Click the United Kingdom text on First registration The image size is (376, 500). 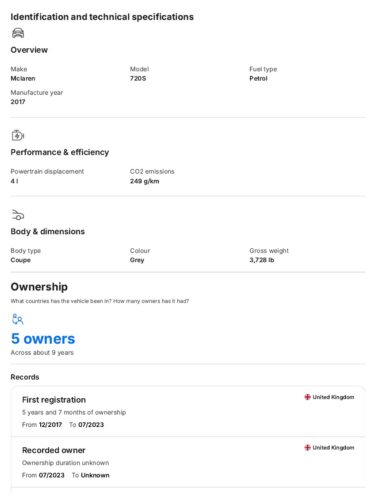tap(333, 397)
